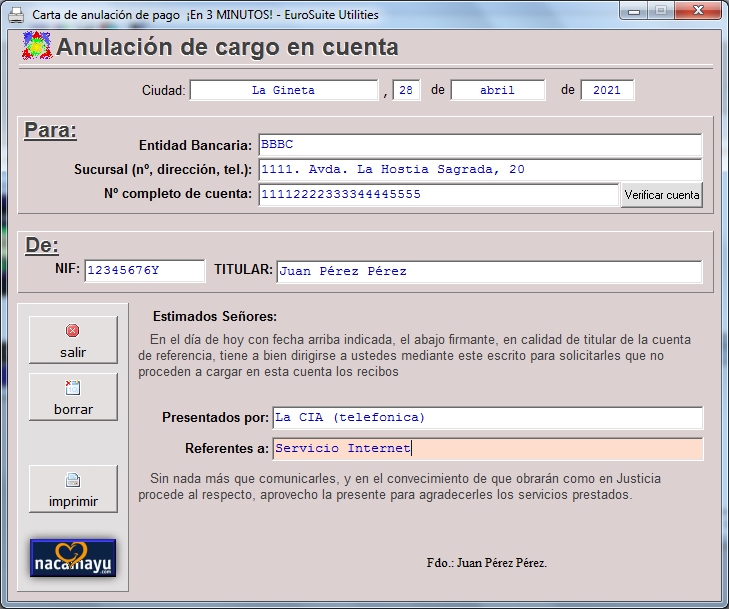Click the borrar clear form icon
This screenshot has width=729, height=609.
[x=72, y=388]
